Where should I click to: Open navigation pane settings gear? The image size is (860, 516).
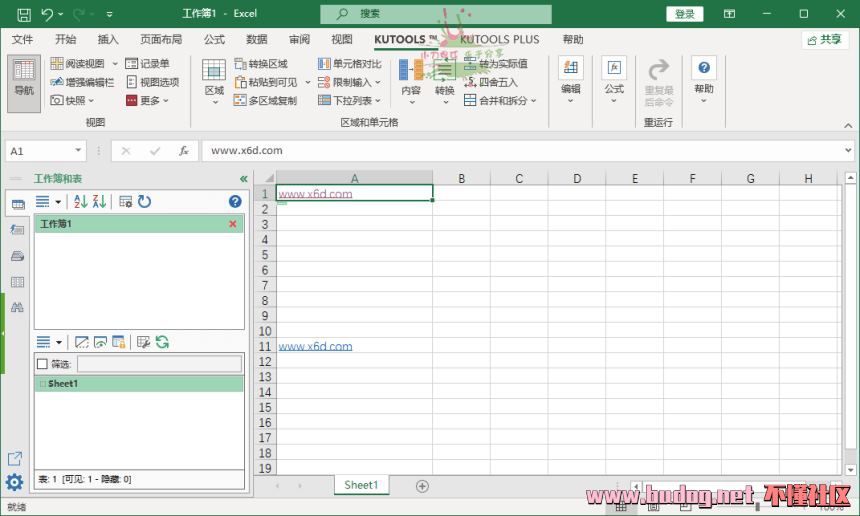pos(14,483)
